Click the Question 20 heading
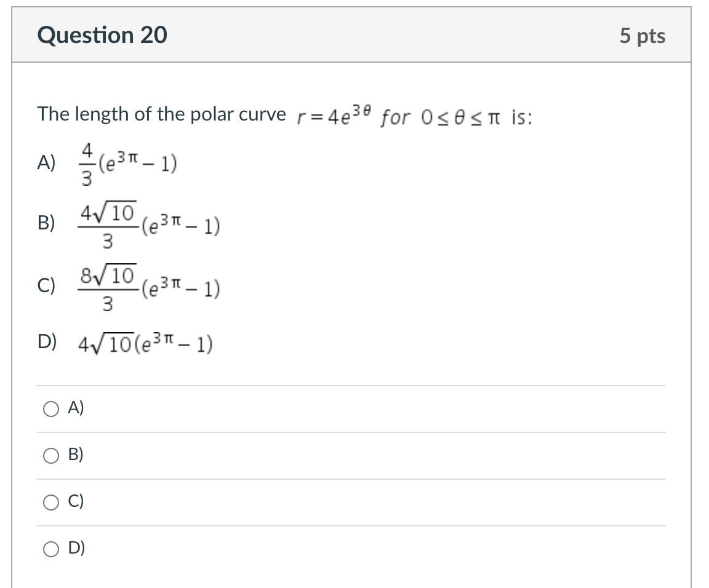This screenshot has height=588, width=709. pyautogui.click(x=102, y=35)
